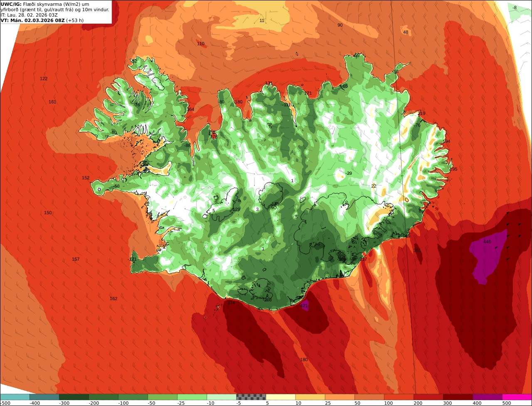Click the 208 value on the south coast
The width and height of the screenshot is (532, 406).
point(268,300)
